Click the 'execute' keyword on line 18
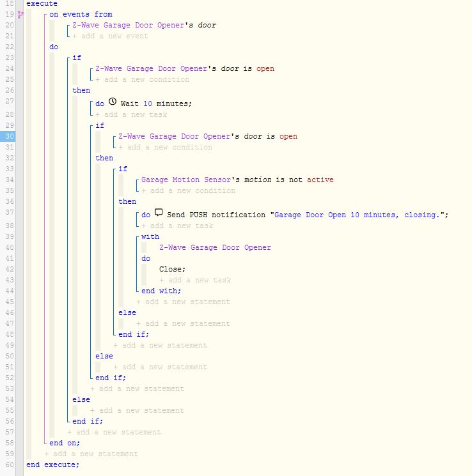The image size is (472, 476). point(42,4)
